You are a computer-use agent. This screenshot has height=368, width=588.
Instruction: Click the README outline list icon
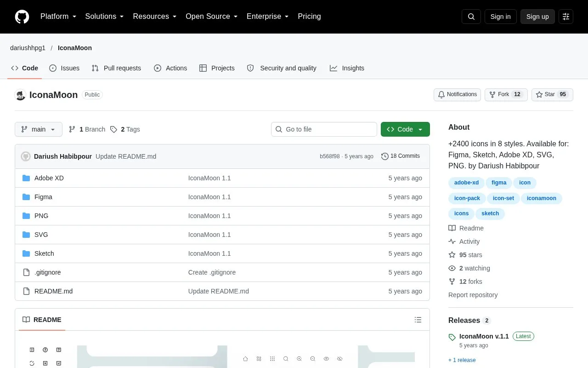coord(418,320)
